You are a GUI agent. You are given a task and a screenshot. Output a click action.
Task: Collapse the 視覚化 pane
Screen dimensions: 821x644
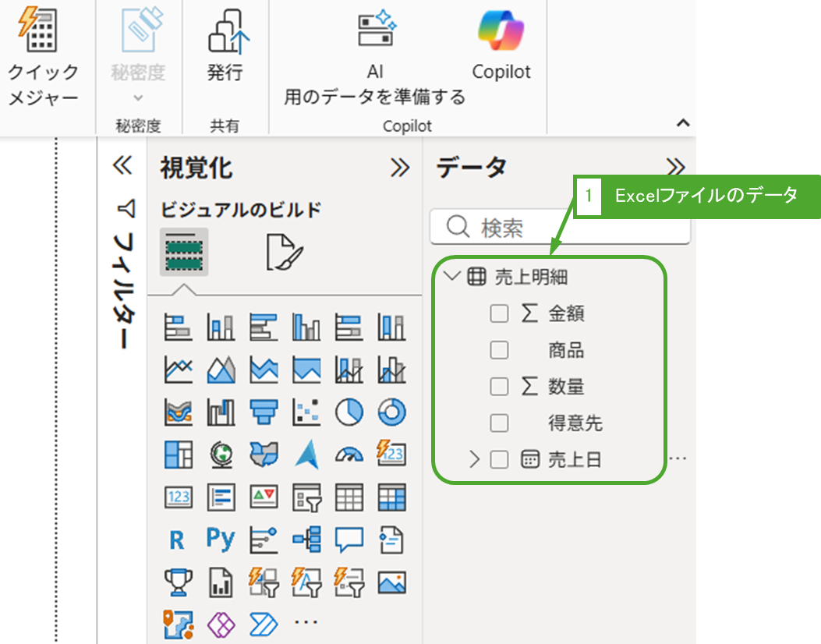coord(400,168)
